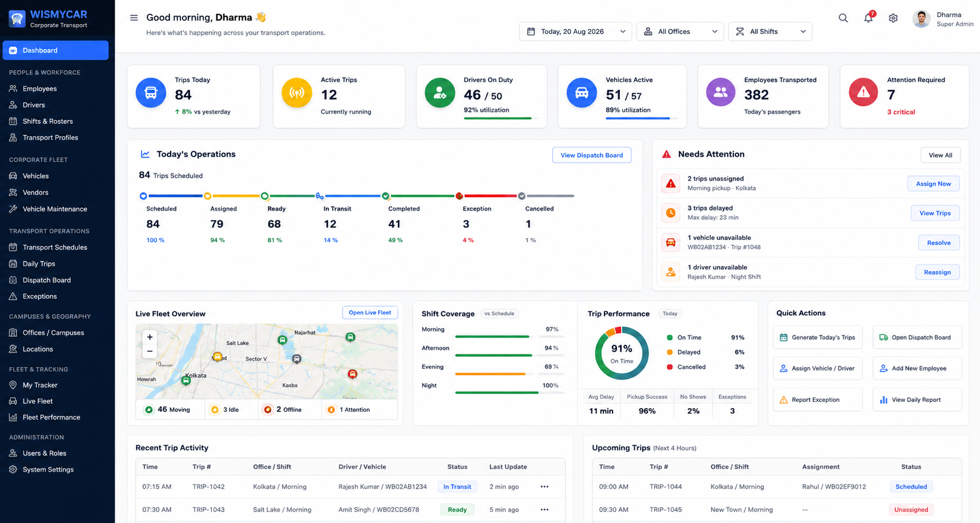The image size is (980, 523).
Task: Click View All in Needs Attention
Action: click(x=940, y=155)
